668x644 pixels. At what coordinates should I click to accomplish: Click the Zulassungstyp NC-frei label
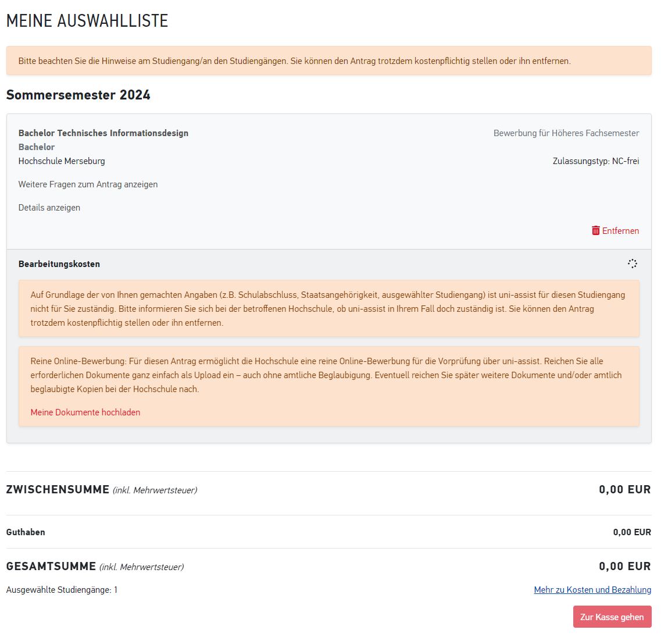[x=596, y=161]
